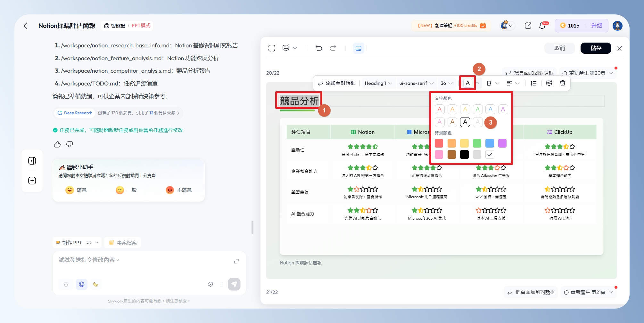
Task: Click the 儲存 save button
Action: [x=596, y=48]
